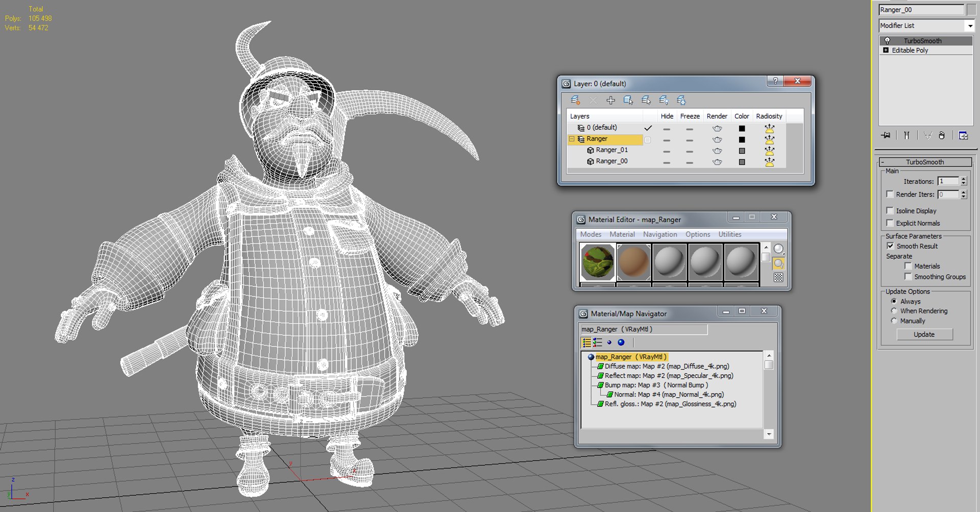The width and height of the screenshot is (980, 512).
Task: Open the Modifier List dropdown
Action: pos(970,26)
